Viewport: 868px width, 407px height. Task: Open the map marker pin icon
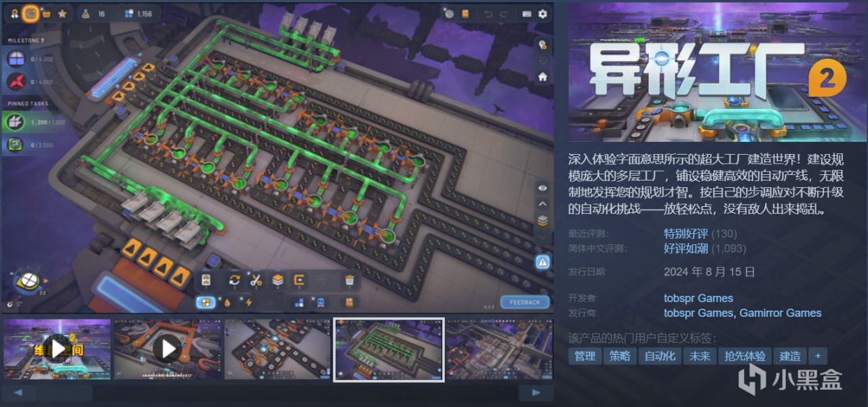[542, 45]
